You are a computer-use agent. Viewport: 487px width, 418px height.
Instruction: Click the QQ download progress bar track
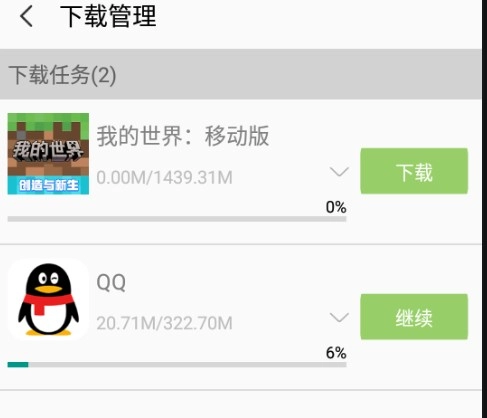tap(177, 365)
